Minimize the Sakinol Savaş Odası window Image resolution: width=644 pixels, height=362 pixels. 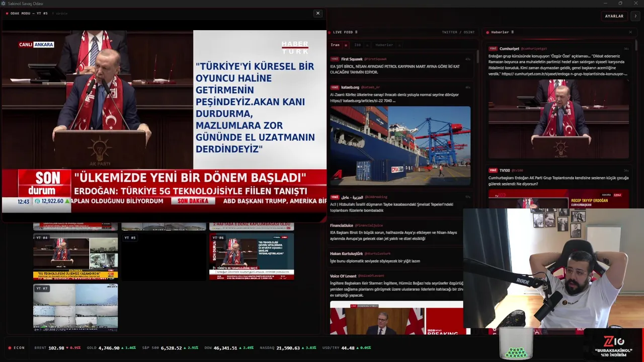point(605,4)
